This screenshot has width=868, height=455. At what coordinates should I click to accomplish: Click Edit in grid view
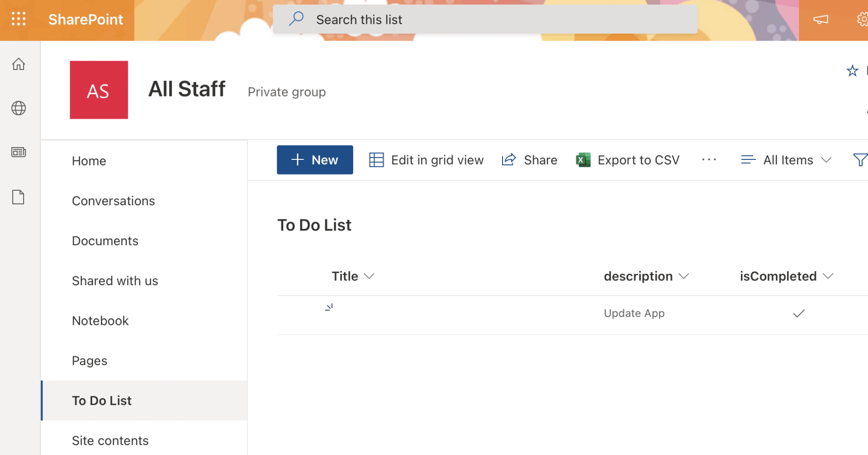coord(426,160)
